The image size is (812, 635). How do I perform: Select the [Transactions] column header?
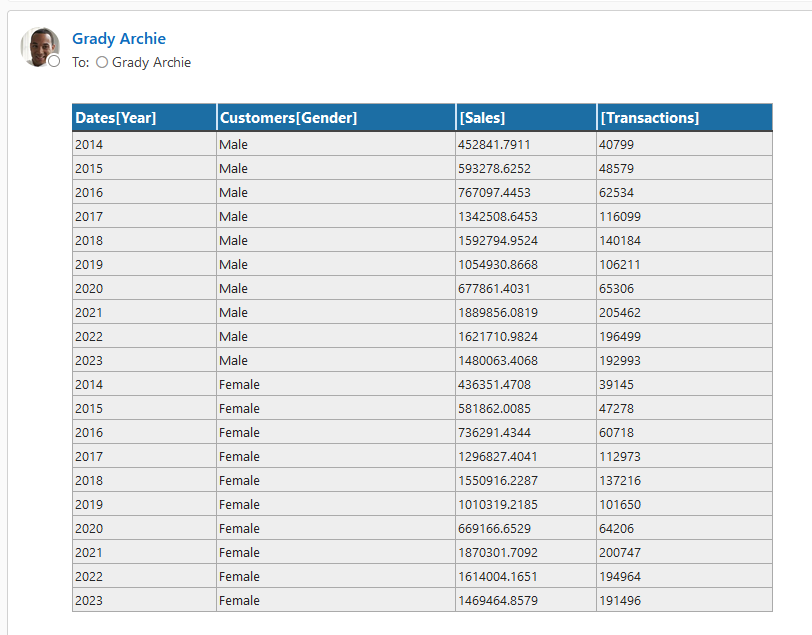coord(649,118)
